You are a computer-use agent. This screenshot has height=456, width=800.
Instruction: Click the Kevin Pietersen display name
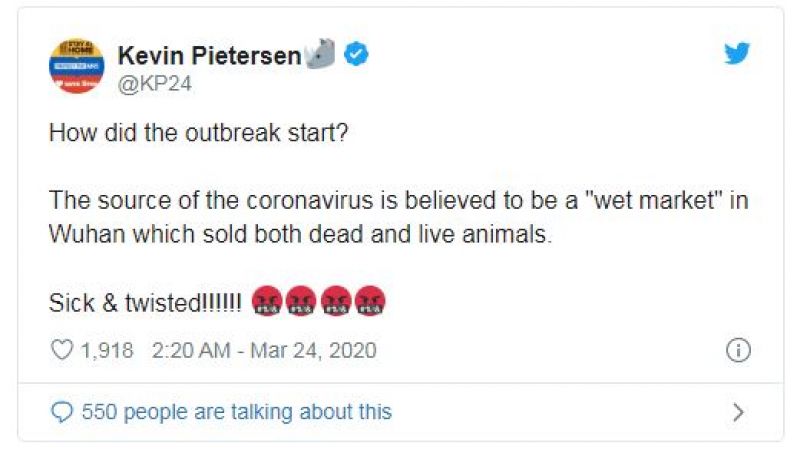pos(208,56)
